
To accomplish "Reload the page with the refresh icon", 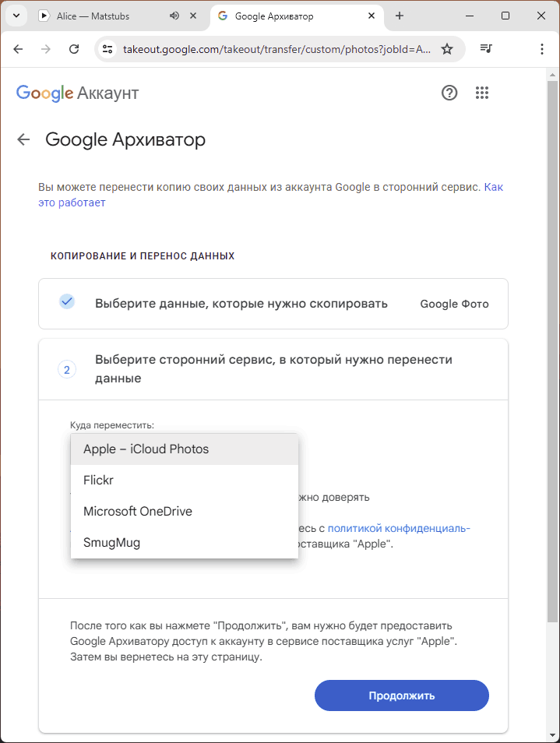I will pyautogui.click(x=74, y=49).
